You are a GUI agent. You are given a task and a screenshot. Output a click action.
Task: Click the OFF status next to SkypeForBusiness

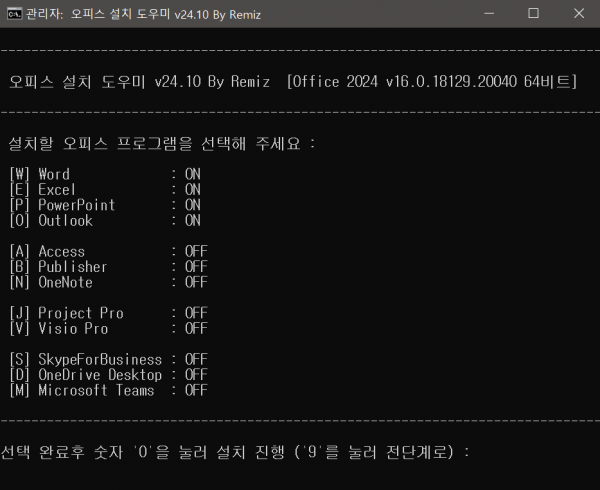click(x=196, y=359)
